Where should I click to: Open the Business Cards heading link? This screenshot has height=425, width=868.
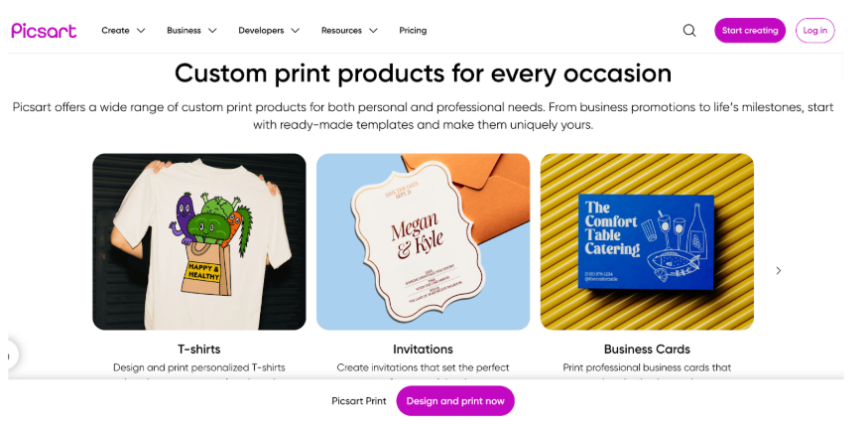pyautogui.click(x=647, y=350)
